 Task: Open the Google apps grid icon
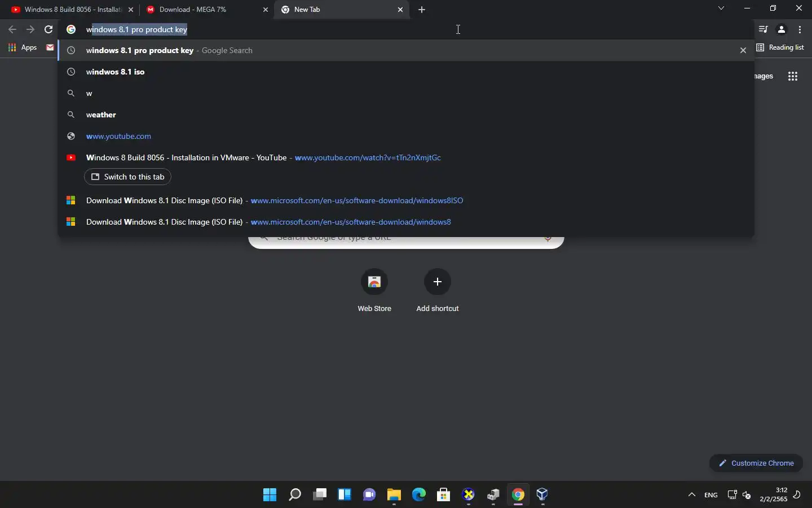coord(793,76)
